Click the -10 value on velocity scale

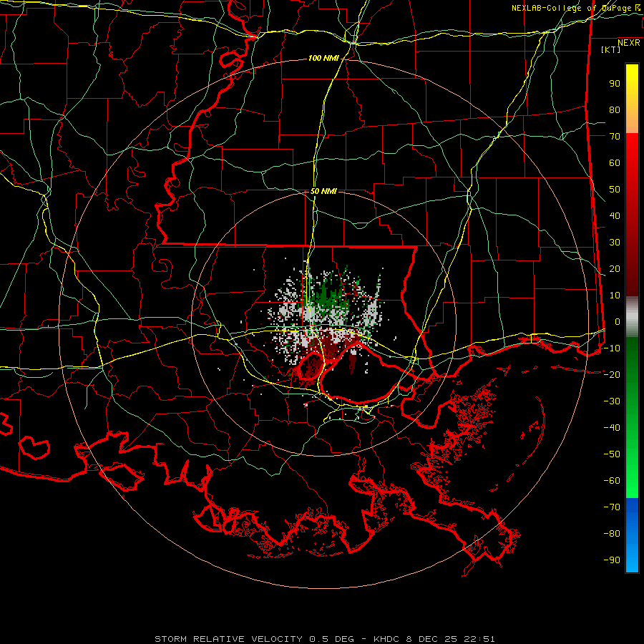coord(612,348)
